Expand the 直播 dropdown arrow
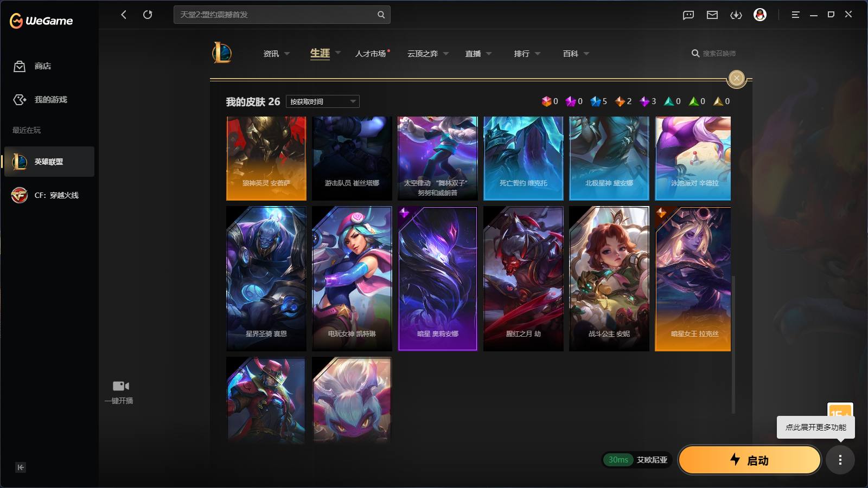Image resolution: width=868 pixels, height=488 pixels. pos(489,54)
